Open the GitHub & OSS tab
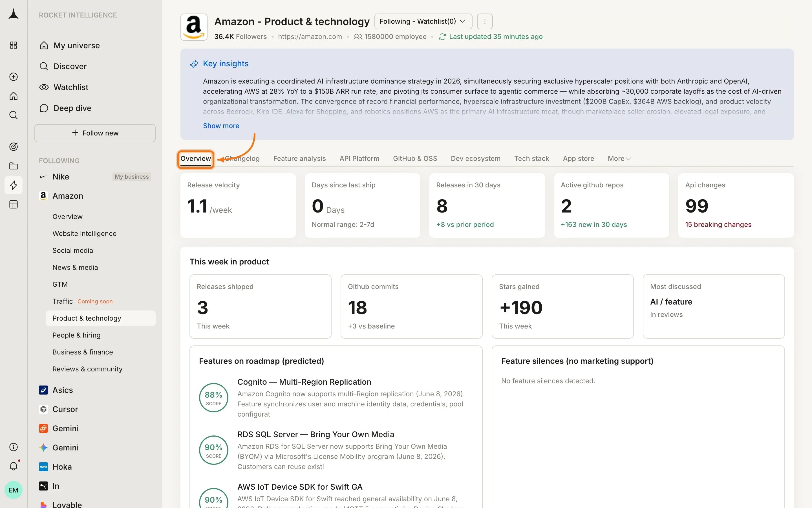812x508 pixels. click(x=415, y=159)
